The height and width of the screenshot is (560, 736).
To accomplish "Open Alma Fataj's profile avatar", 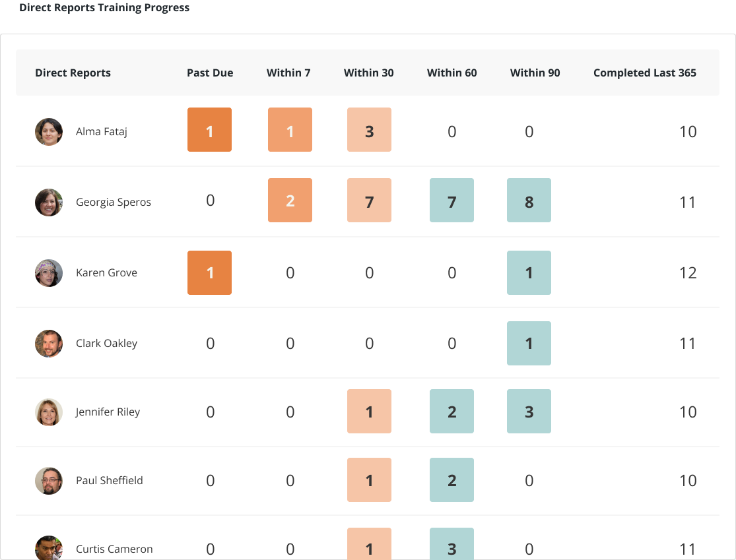I will pyautogui.click(x=48, y=131).
